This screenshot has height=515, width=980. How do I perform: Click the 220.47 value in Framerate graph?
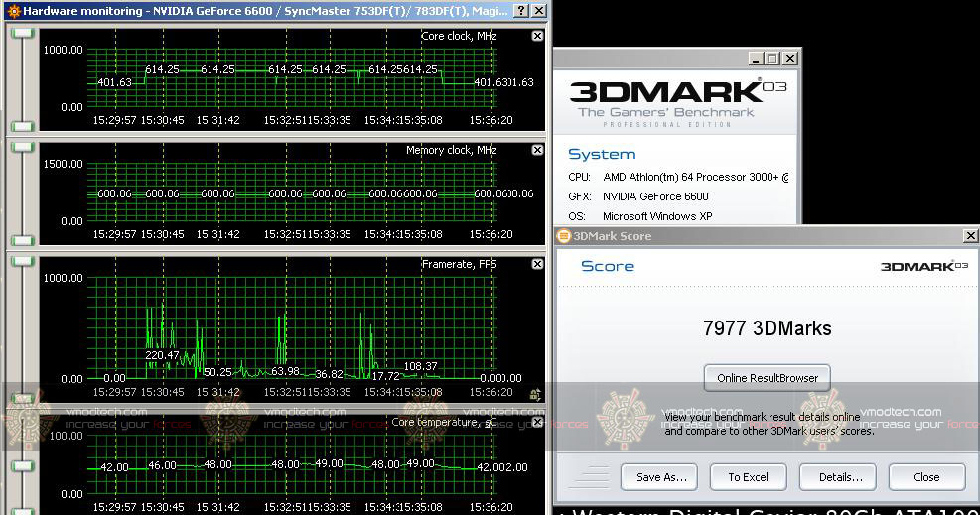[162, 355]
